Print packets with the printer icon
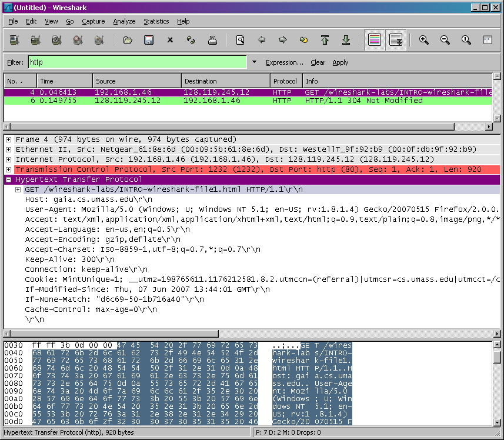504x440 pixels. click(212, 40)
